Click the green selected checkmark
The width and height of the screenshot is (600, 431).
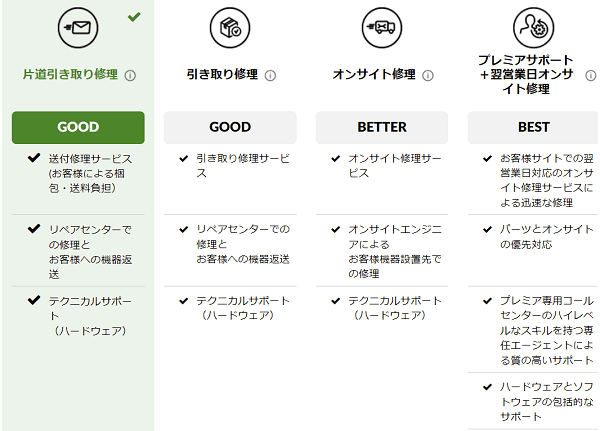pos(134,16)
